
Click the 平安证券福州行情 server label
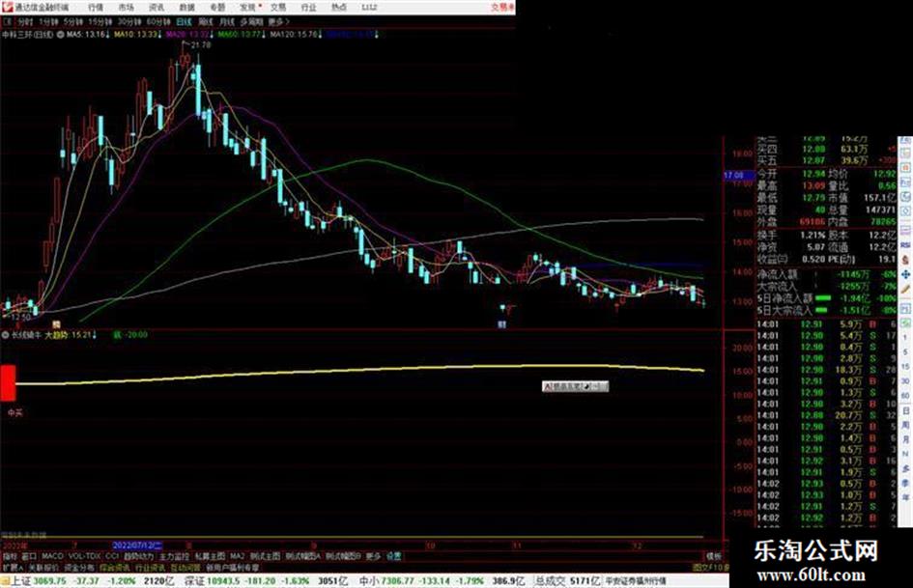(x=636, y=581)
